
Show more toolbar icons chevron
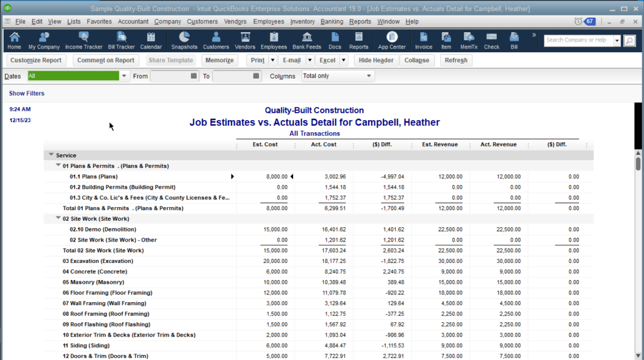click(534, 35)
